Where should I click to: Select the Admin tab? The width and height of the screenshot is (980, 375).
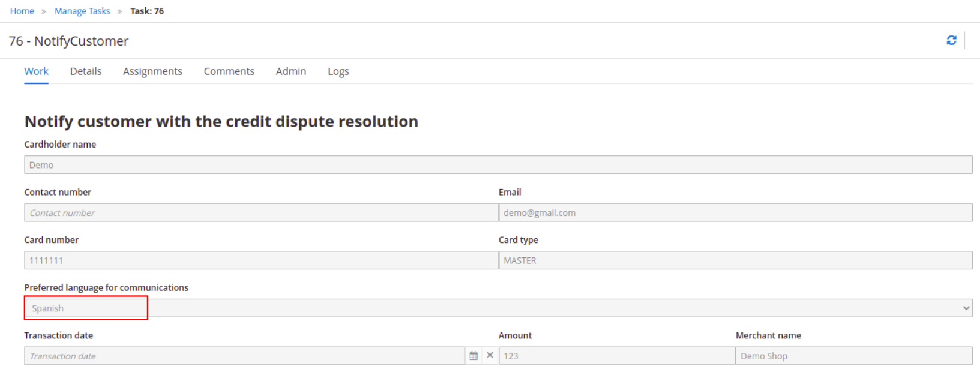[x=291, y=71]
